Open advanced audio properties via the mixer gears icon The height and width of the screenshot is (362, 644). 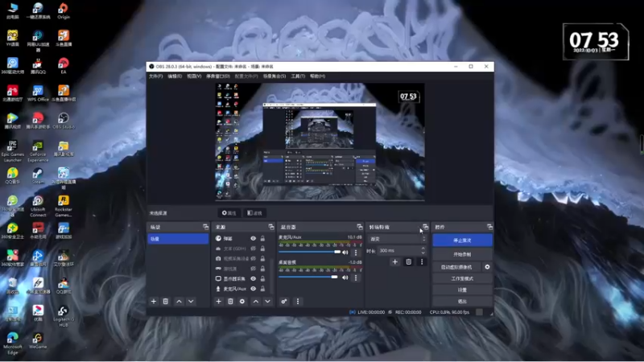coord(284,301)
